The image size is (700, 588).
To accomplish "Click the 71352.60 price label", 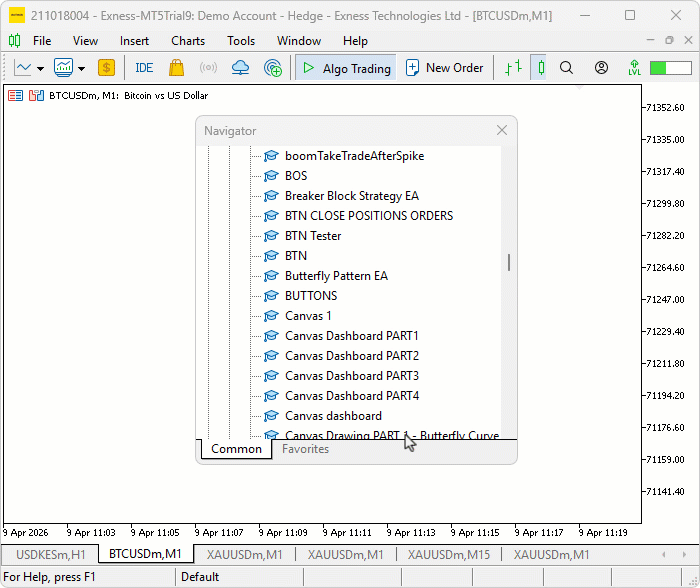I will coord(665,108).
